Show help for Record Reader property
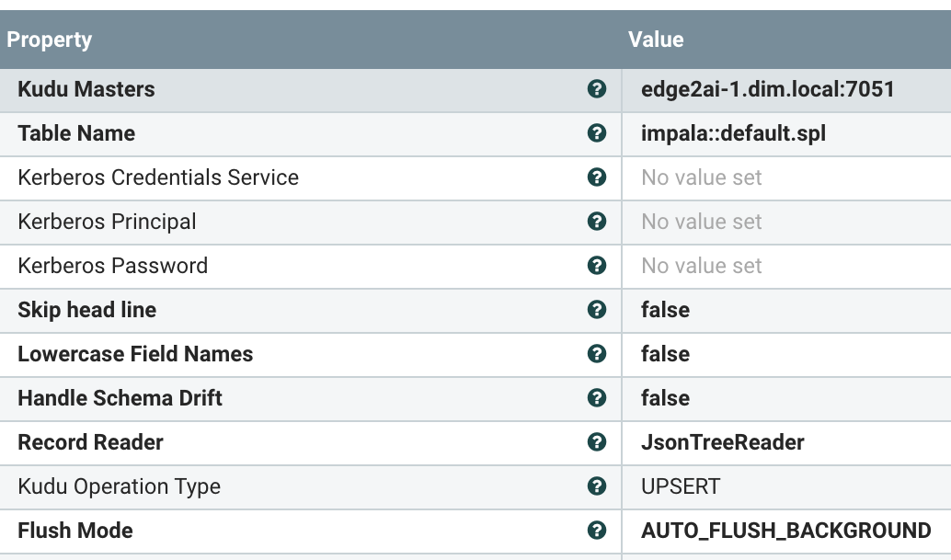 click(597, 442)
